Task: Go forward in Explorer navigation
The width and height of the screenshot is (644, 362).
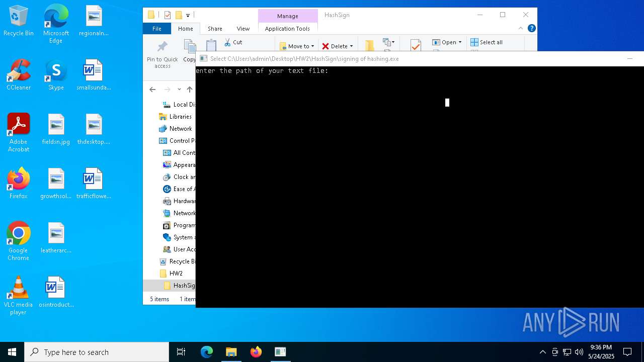Action: (167, 89)
